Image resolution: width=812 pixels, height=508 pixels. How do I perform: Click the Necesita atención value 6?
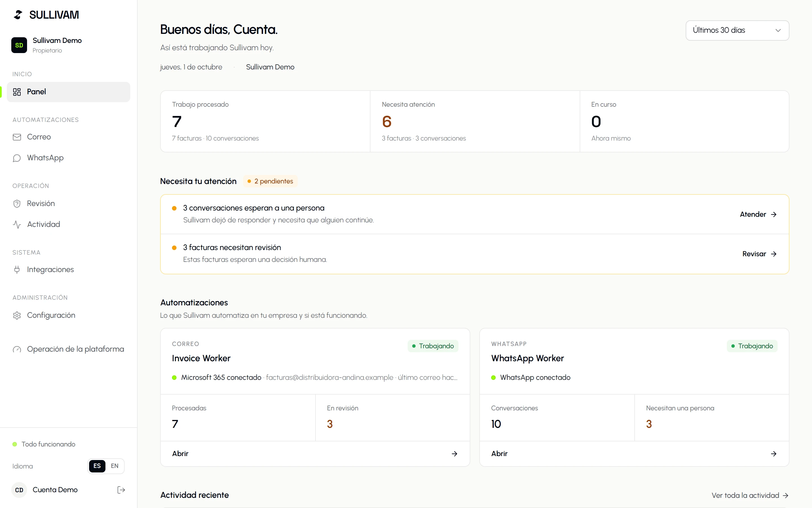(387, 122)
